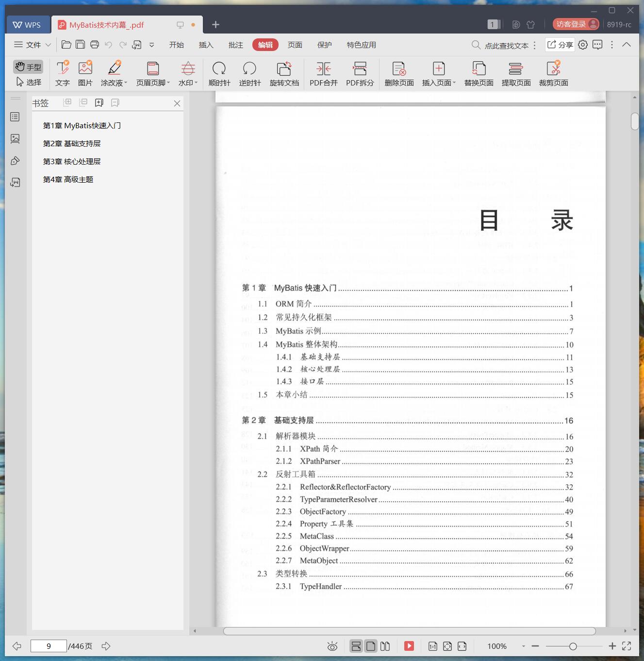
Task: Switch to the 插入 tab
Action: 206,45
